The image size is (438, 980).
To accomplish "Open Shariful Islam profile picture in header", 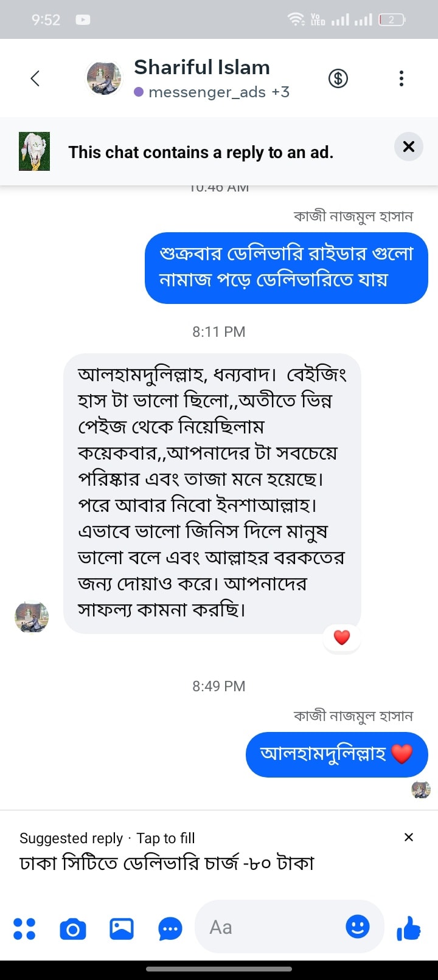I will pyautogui.click(x=104, y=78).
